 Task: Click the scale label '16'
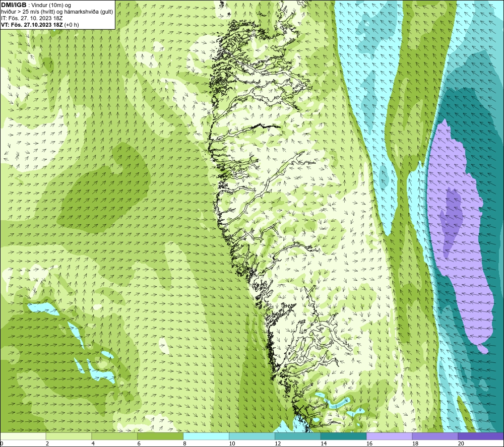coord(369,444)
